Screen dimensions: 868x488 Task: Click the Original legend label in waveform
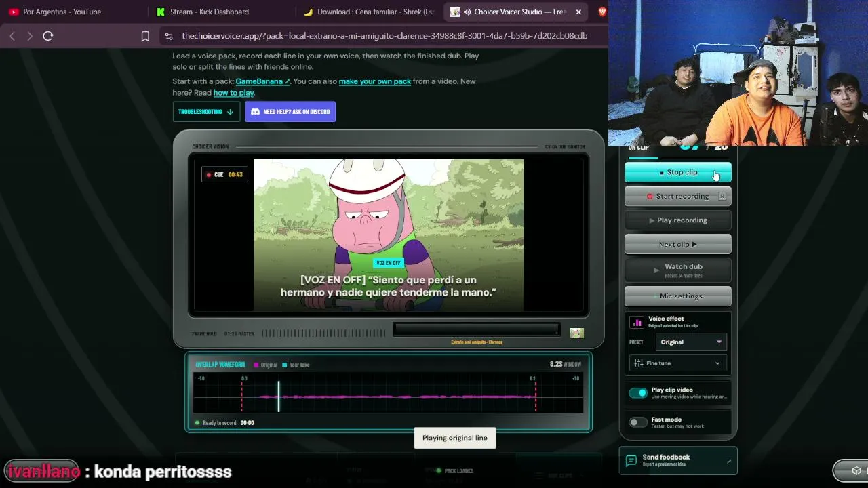[269, 365]
